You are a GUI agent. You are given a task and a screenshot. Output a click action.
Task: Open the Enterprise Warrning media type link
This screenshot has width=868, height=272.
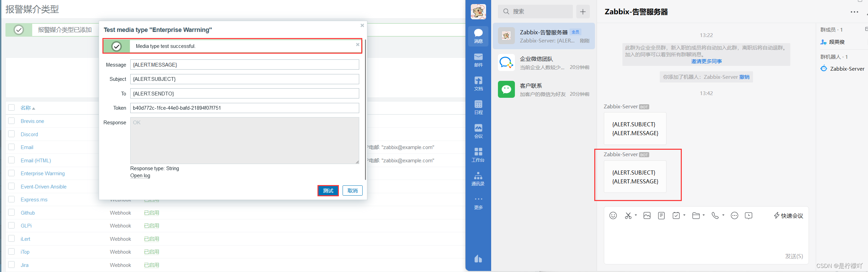(43, 173)
